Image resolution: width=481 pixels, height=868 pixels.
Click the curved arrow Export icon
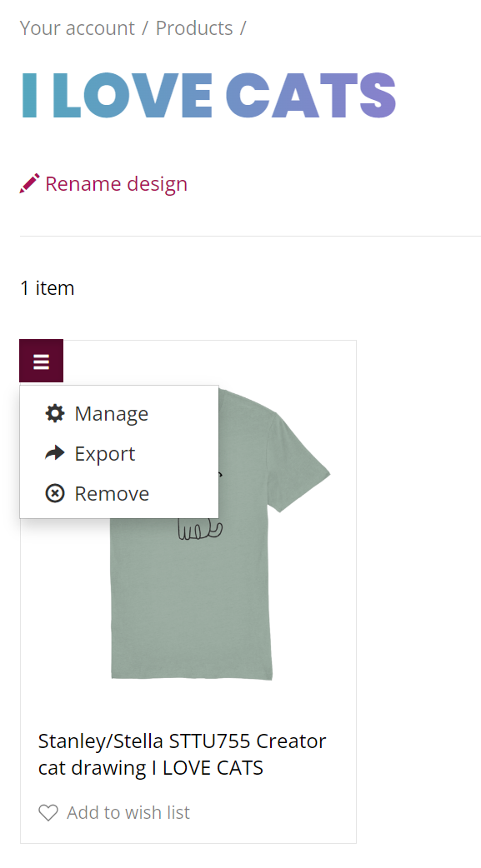coord(54,453)
